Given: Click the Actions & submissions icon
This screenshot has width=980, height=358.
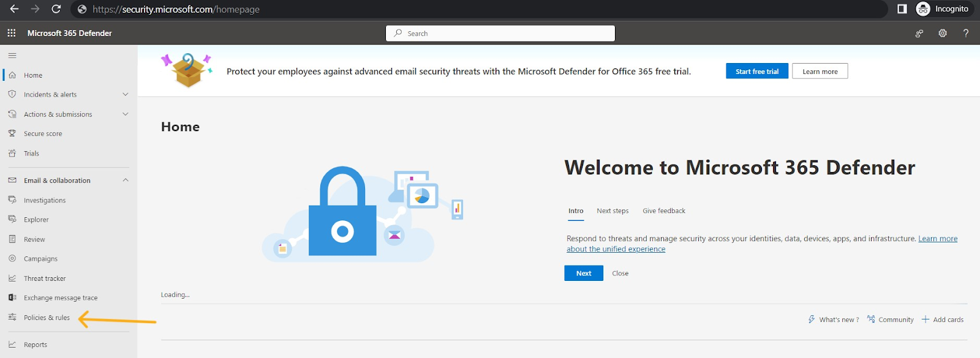Looking at the screenshot, I should [x=12, y=114].
